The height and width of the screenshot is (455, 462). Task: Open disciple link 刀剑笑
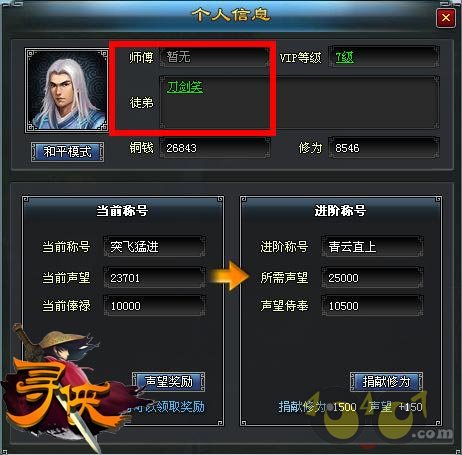[185, 87]
